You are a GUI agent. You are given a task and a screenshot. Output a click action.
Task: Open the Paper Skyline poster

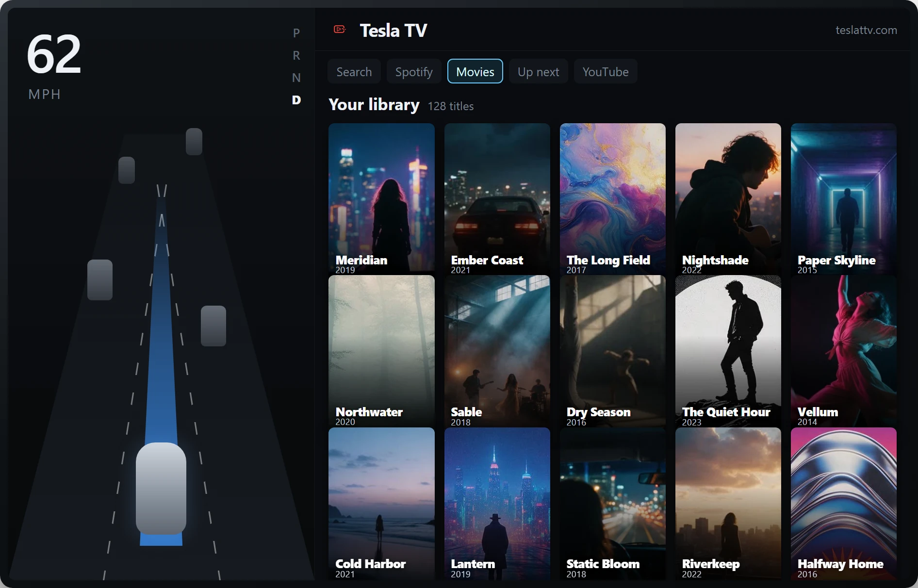(844, 199)
